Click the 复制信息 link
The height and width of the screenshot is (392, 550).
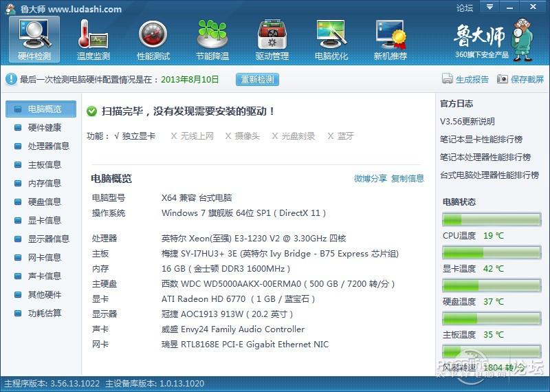coord(407,179)
